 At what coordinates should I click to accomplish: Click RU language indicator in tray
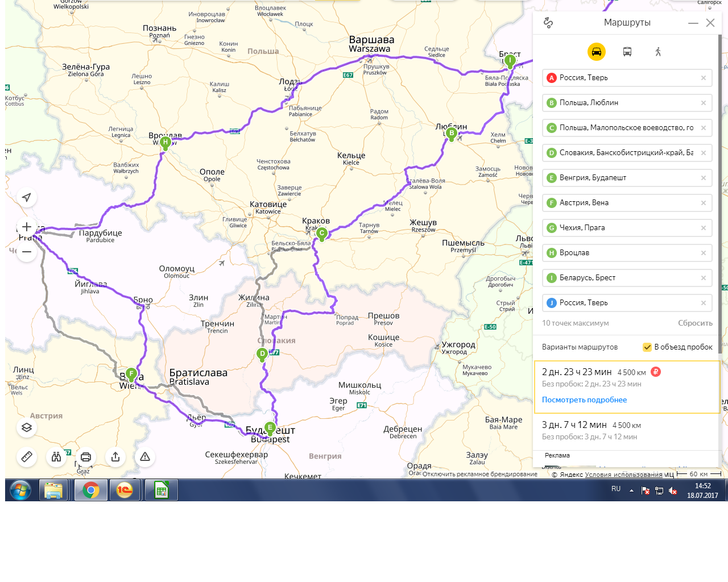616,489
